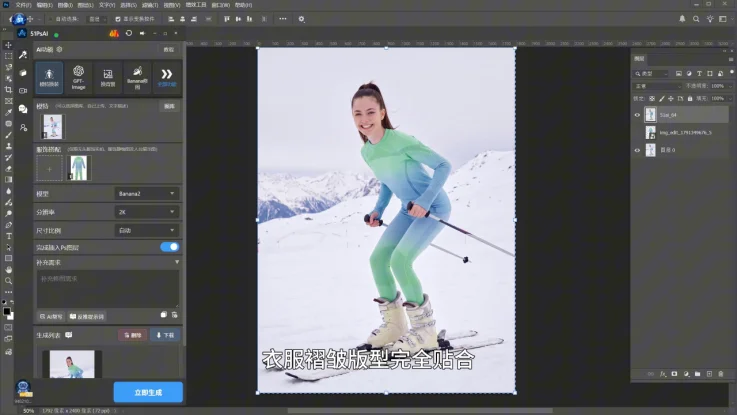Open the model dropdown showing Banana2
The width and height of the screenshot is (737, 415).
147,193
